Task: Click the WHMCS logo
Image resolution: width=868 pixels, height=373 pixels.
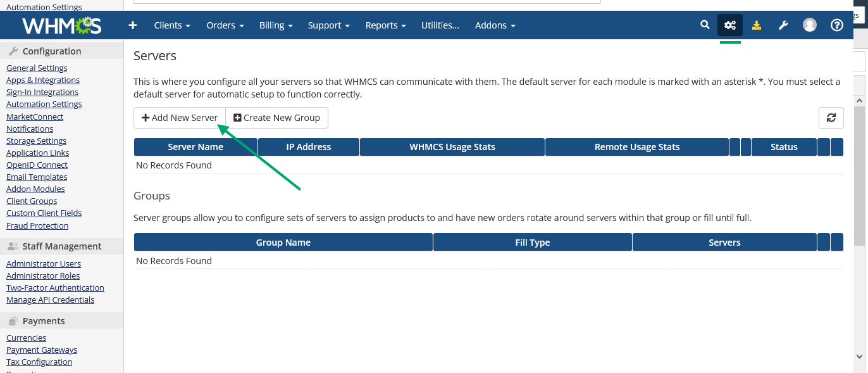Action: click(61, 25)
